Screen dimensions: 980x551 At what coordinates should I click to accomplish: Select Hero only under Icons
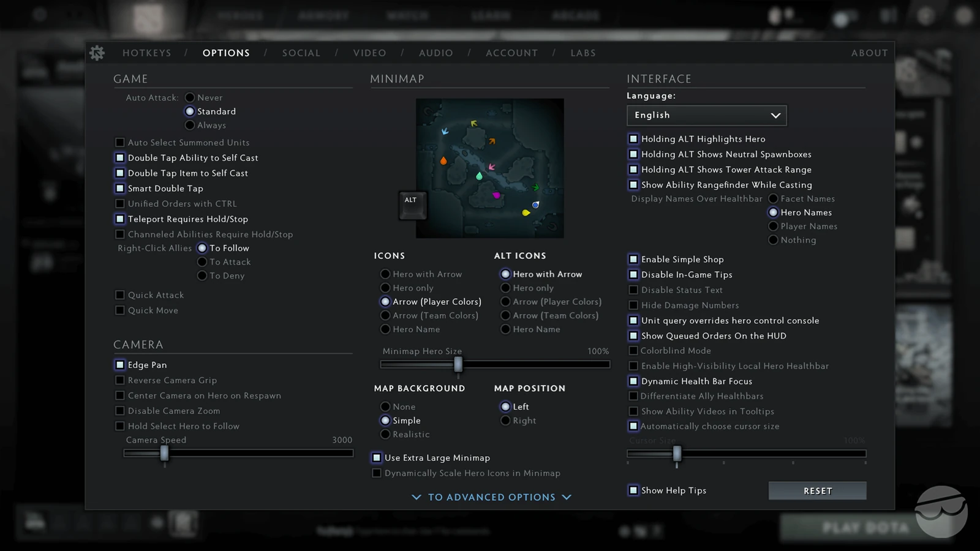(385, 288)
